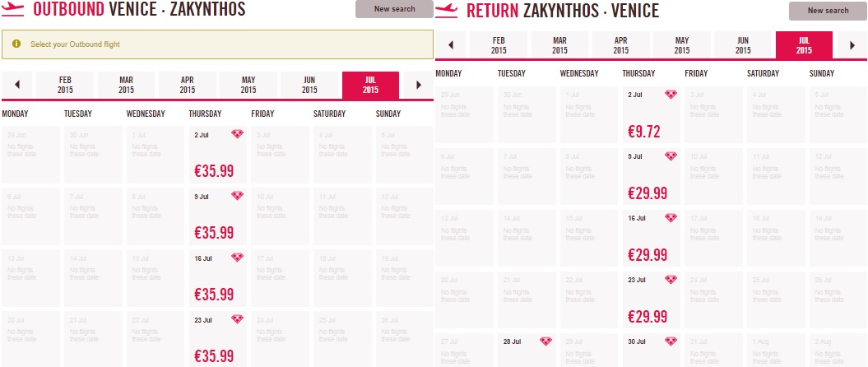868x367 pixels.
Task: Click the diamond icon on outbound 16 Jul
Action: pos(237,258)
